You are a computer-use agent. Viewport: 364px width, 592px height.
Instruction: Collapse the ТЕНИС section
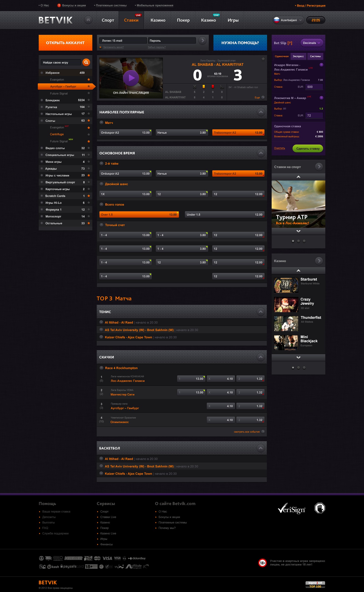pos(260,312)
